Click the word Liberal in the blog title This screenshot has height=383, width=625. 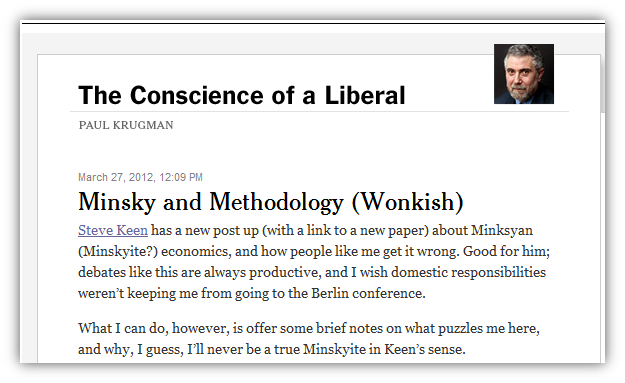click(x=365, y=95)
